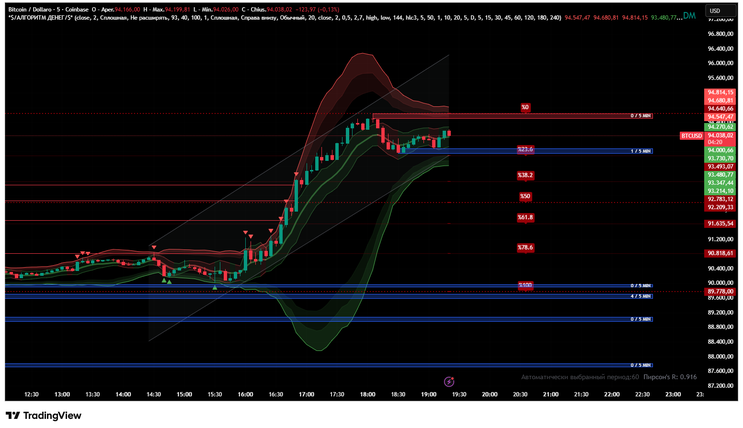This screenshot has width=743, height=428.
Task: Click the DM indicator value at top right
Action: 689,16
